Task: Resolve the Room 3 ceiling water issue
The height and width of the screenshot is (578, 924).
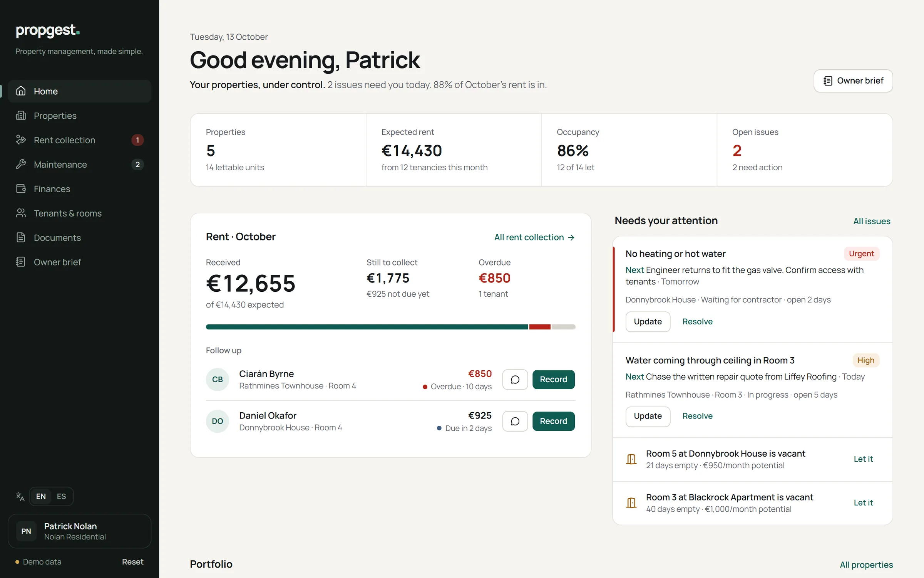Action: click(x=697, y=416)
